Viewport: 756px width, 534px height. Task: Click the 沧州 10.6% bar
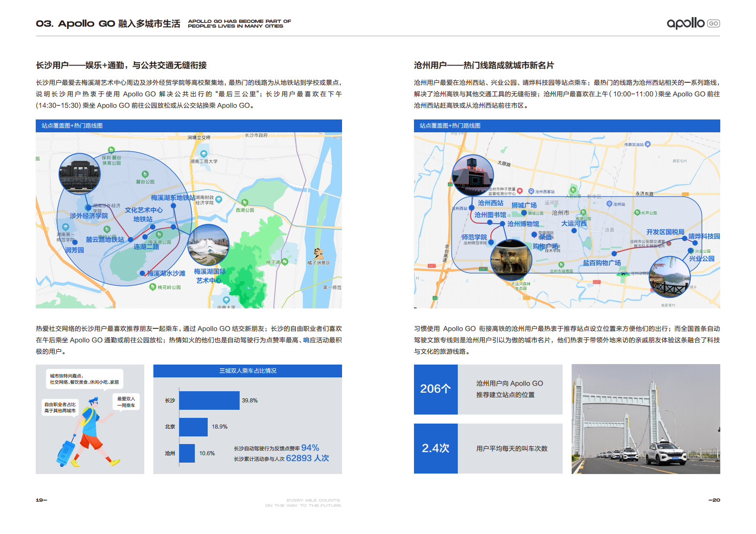pos(187,453)
